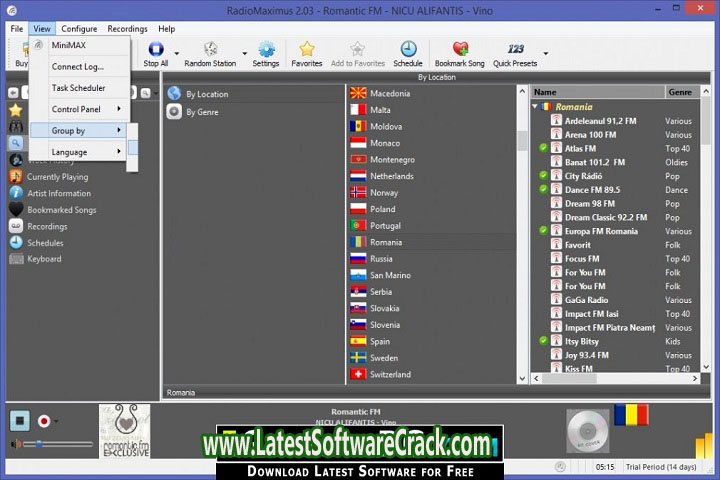Select the By Genre grouping option

[201, 112]
